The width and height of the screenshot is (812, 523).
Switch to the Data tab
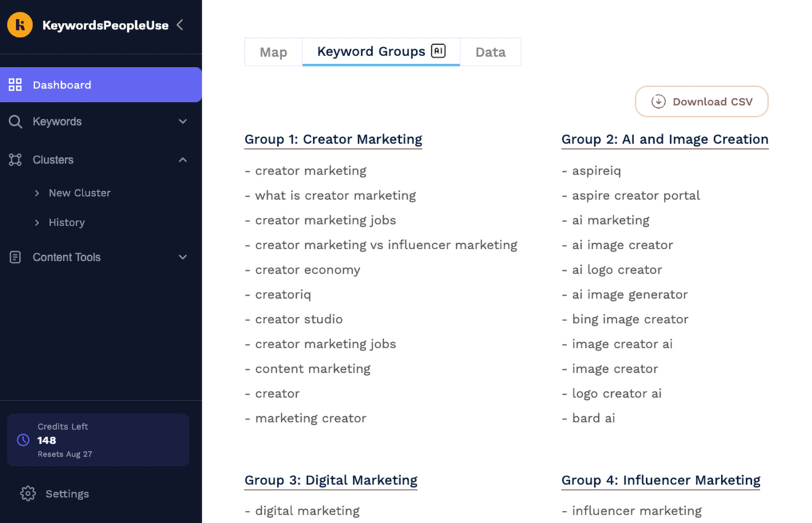[x=490, y=52]
